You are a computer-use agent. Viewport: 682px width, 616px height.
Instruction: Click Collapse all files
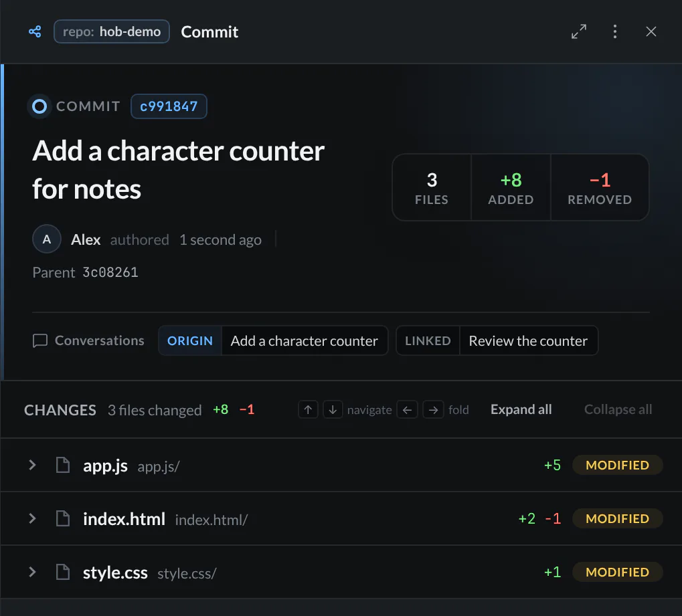(x=618, y=409)
